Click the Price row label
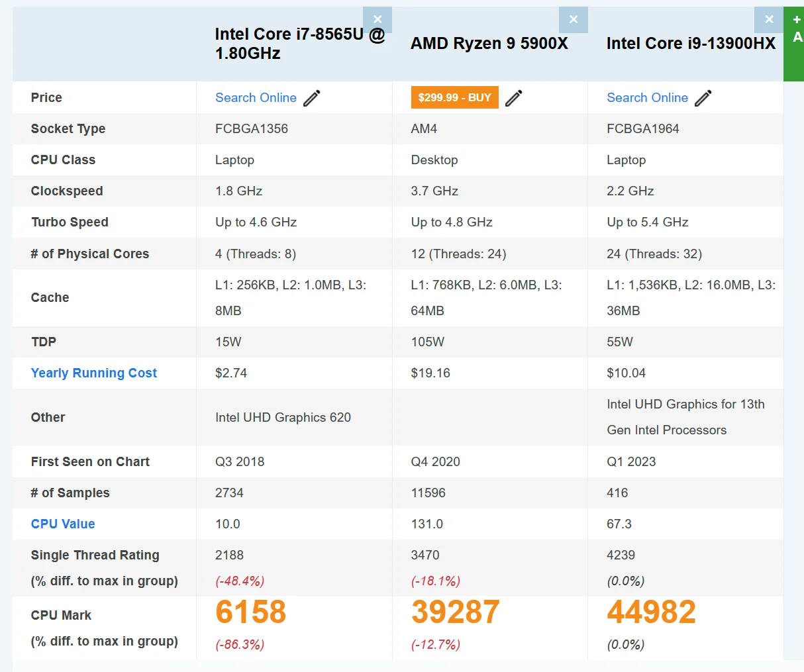This screenshot has width=804, height=672. click(x=46, y=97)
